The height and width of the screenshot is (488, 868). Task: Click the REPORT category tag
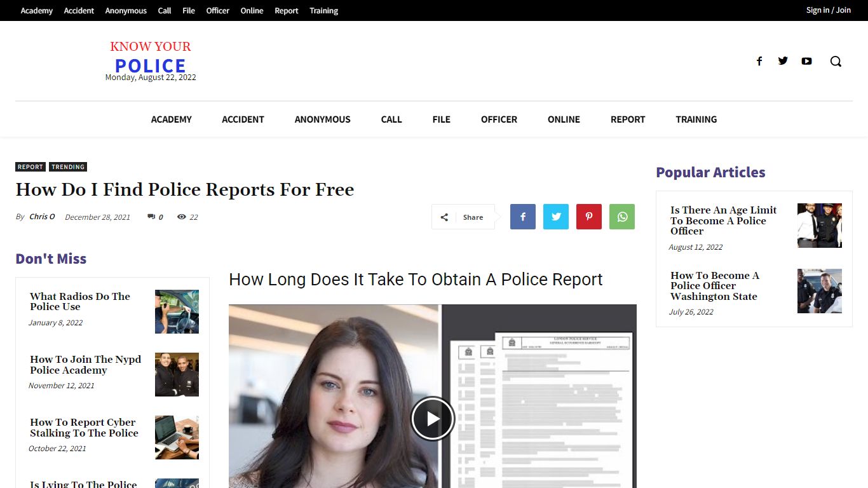(31, 166)
